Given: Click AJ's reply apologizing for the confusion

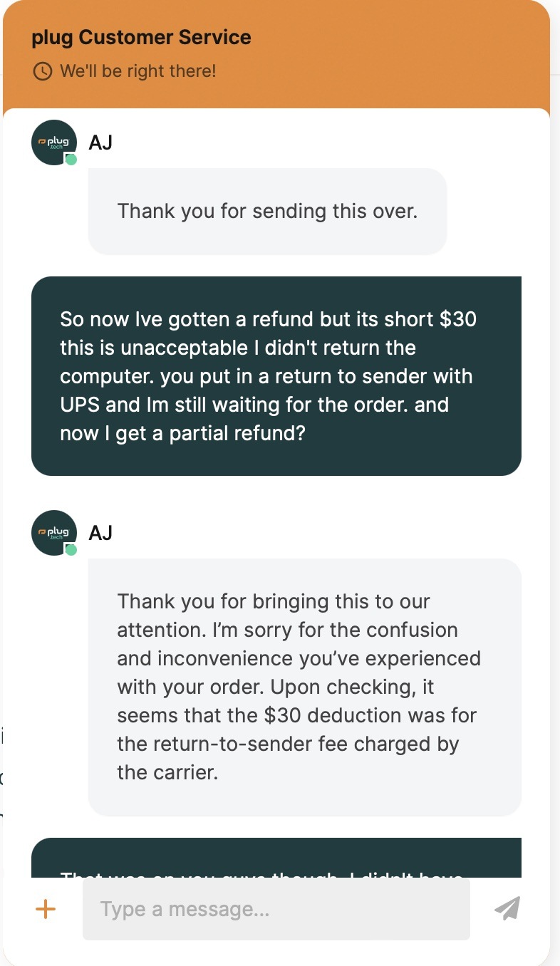Looking at the screenshot, I should pos(305,687).
